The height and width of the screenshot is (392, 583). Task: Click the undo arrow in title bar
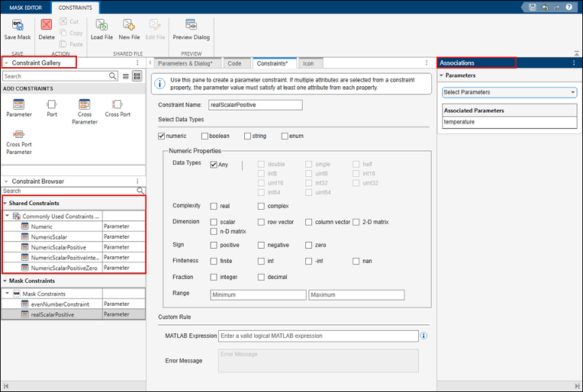tap(545, 7)
